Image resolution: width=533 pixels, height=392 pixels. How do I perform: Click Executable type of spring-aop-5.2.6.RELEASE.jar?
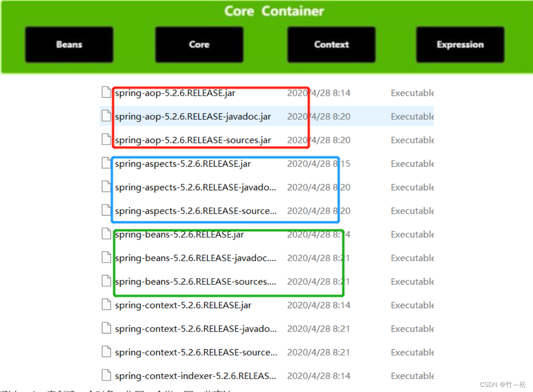(x=412, y=93)
